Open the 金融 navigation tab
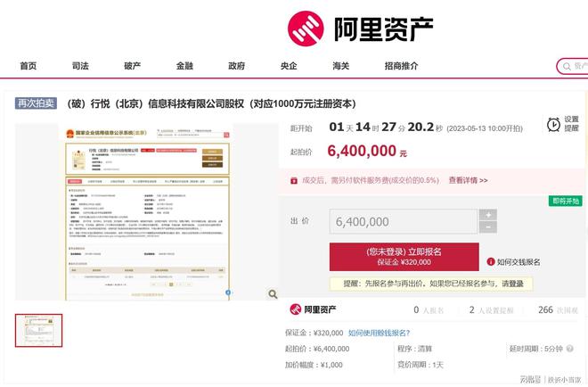Viewport: 588px width, 387px height. tap(184, 66)
